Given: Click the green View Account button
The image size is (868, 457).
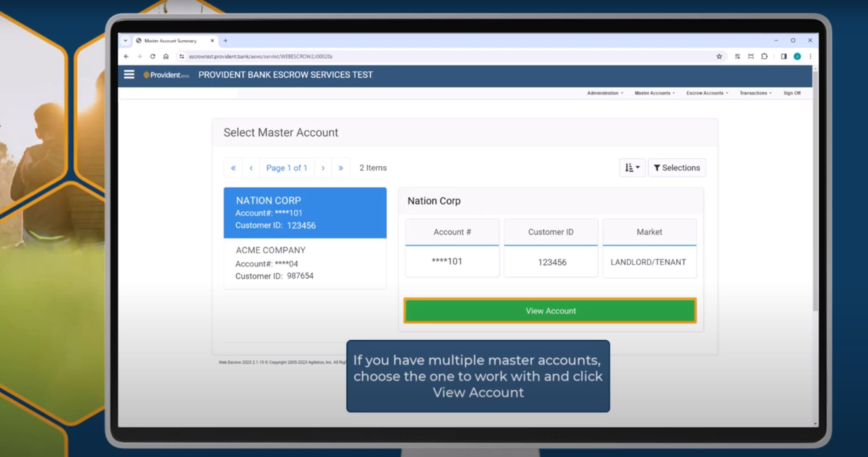Looking at the screenshot, I should tap(550, 311).
